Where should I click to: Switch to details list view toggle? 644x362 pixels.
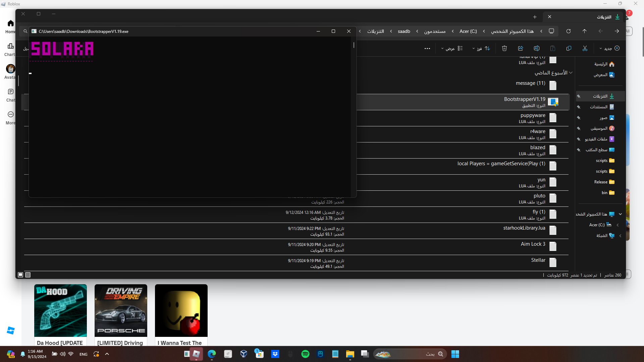(x=28, y=275)
